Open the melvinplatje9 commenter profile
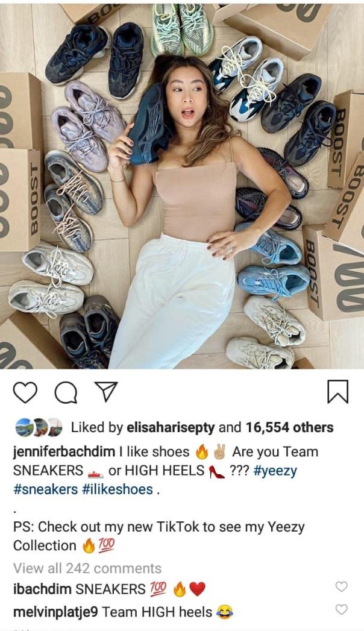The height and width of the screenshot is (631, 364). pos(55,612)
